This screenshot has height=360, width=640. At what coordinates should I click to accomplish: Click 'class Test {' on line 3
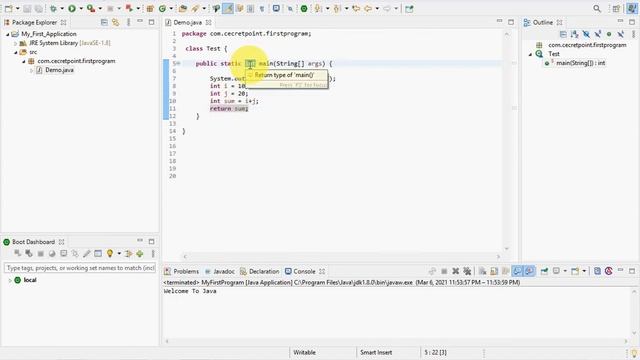pyautogui.click(x=206, y=49)
